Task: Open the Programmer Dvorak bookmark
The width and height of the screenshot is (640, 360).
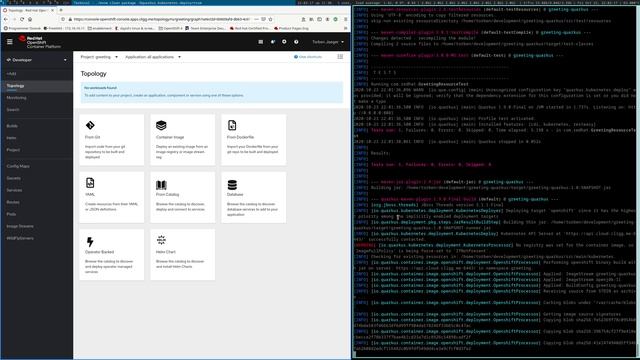Action: [x=22, y=29]
